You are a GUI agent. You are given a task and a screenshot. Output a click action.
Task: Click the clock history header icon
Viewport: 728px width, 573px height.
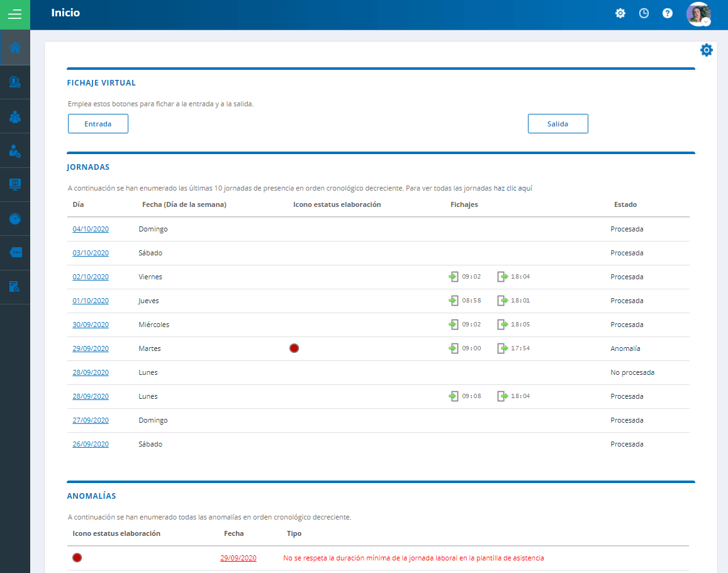click(x=644, y=13)
